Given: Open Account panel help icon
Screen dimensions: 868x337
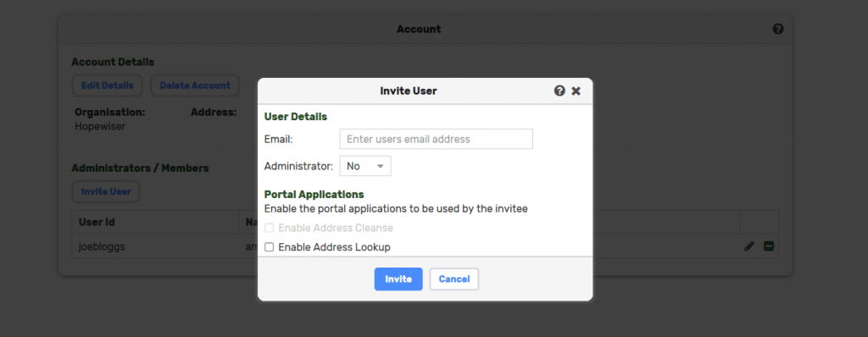Looking at the screenshot, I should 778,29.
